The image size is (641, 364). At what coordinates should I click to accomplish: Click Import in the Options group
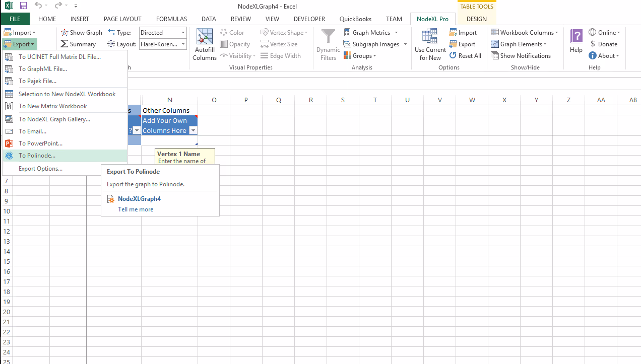coord(463,32)
